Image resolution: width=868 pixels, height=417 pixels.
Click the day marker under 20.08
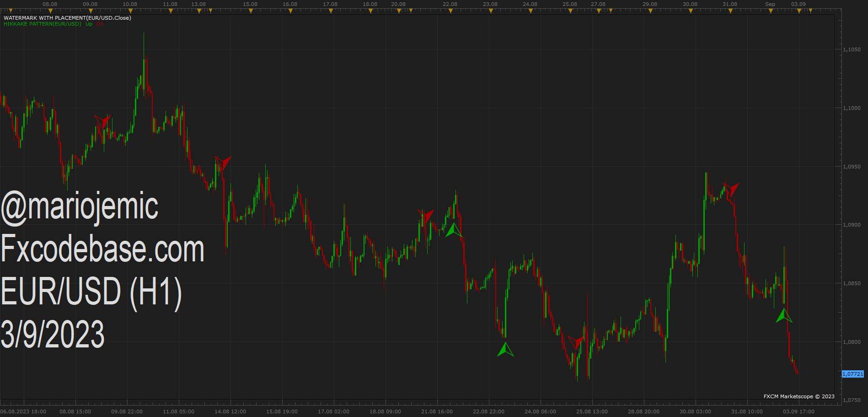399,11
